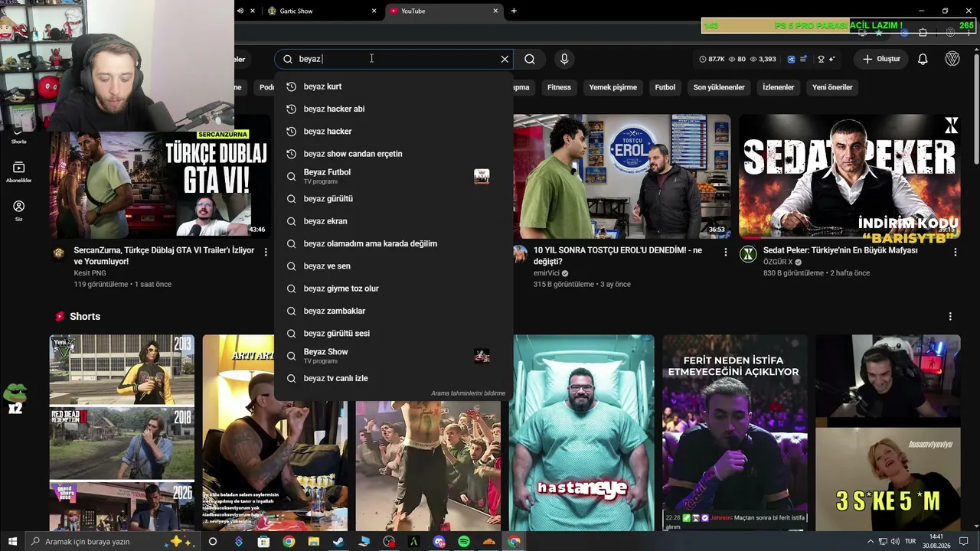
Task: Open Microsoft Store from the taskbar
Action: (x=263, y=542)
